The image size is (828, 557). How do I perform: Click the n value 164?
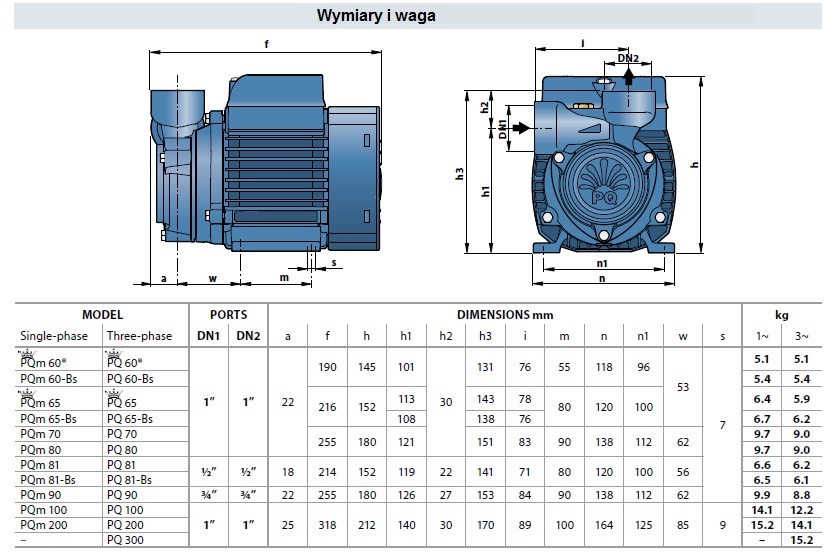tap(604, 525)
